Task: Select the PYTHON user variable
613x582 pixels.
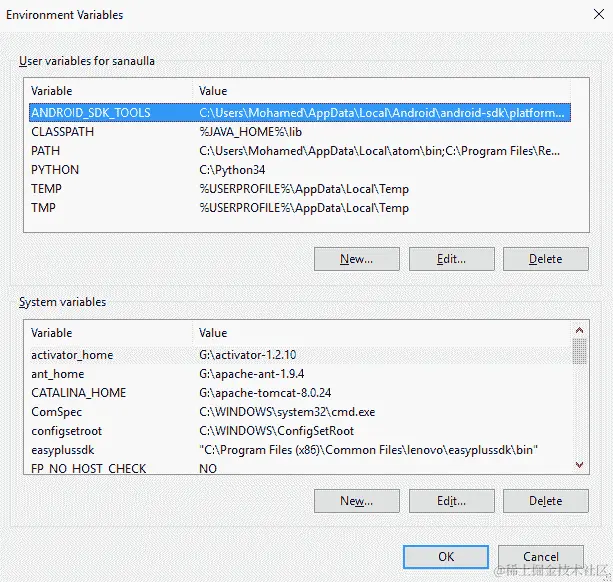Action: 300,170
